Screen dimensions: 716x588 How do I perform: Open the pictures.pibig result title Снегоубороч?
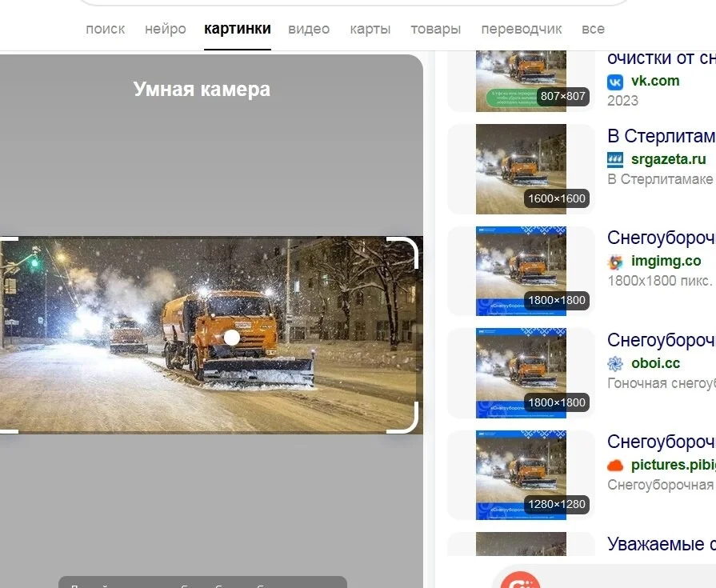[662, 442]
